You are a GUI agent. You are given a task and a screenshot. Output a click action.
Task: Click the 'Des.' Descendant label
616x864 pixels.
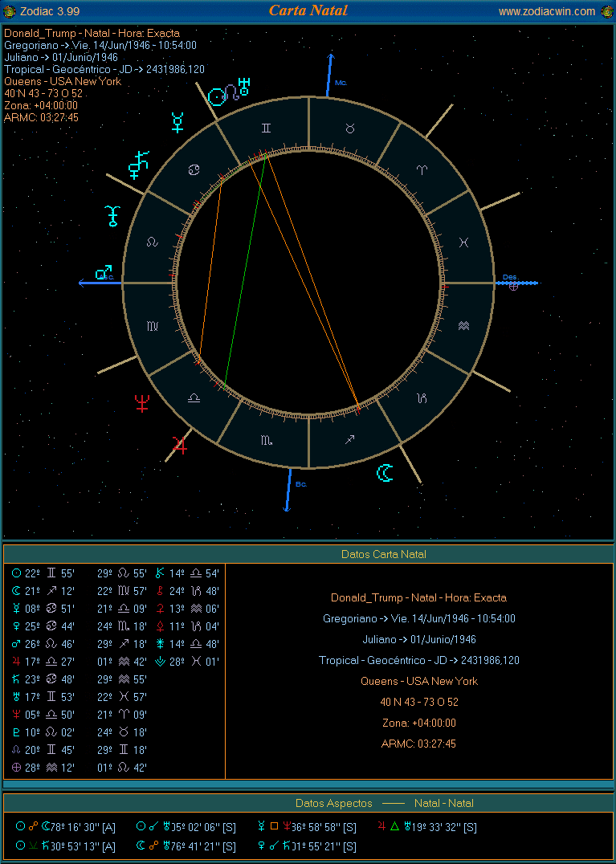click(510, 276)
